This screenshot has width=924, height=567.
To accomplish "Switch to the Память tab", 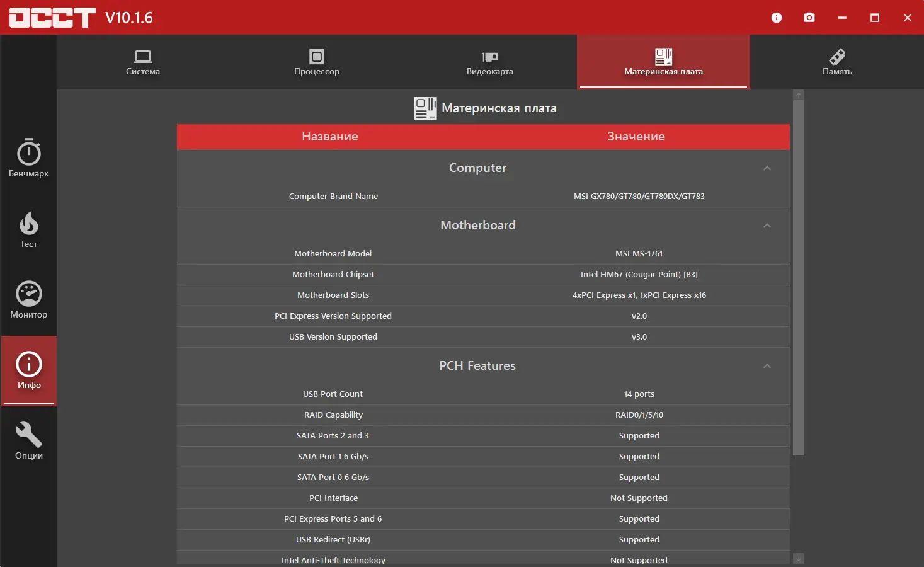I will [837, 62].
